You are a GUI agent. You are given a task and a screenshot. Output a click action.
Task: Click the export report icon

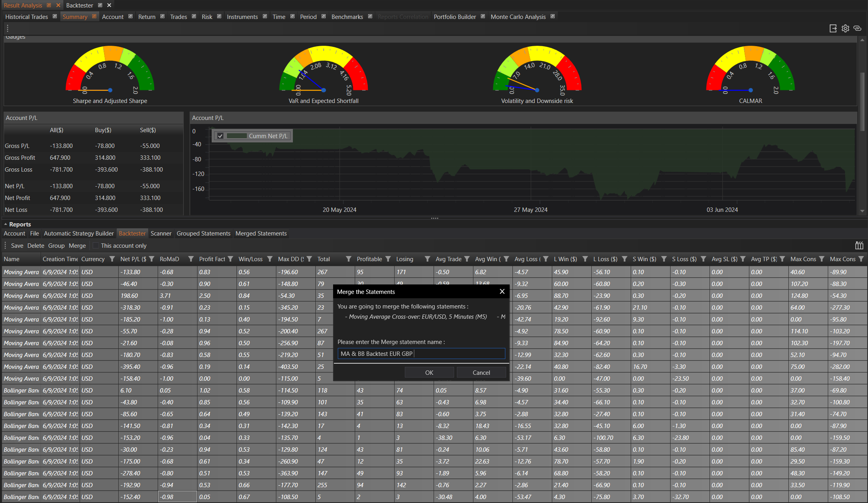click(x=833, y=28)
